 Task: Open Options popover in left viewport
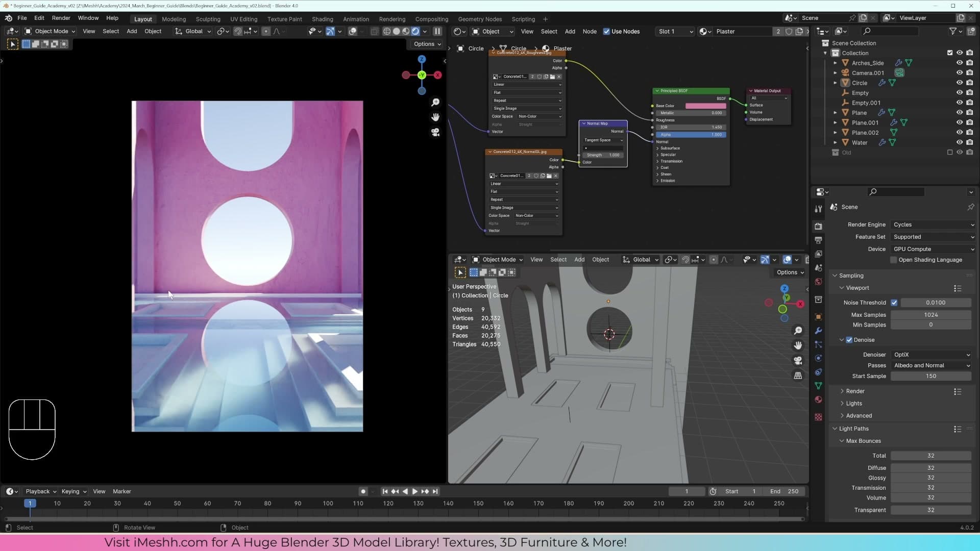click(x=427, y=44)
